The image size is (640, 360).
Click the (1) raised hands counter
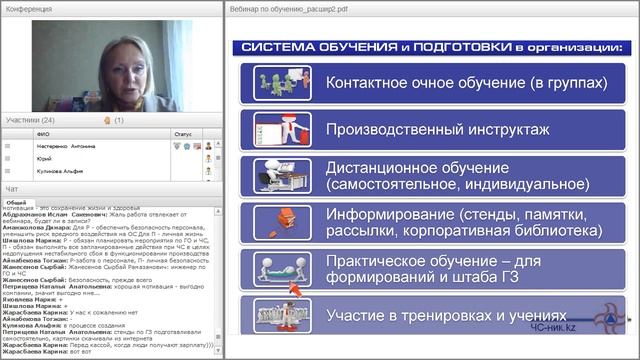coord(119,120)
